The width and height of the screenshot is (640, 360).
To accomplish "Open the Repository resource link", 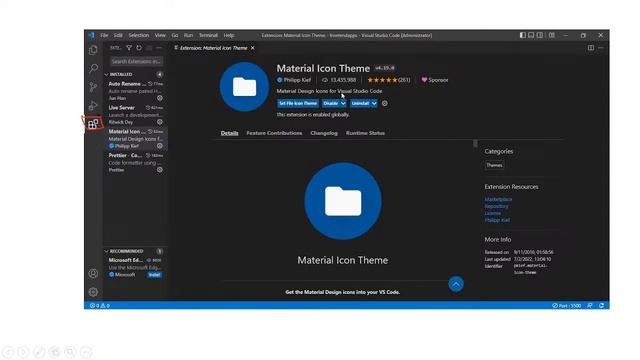I will (x=496, y=206).
